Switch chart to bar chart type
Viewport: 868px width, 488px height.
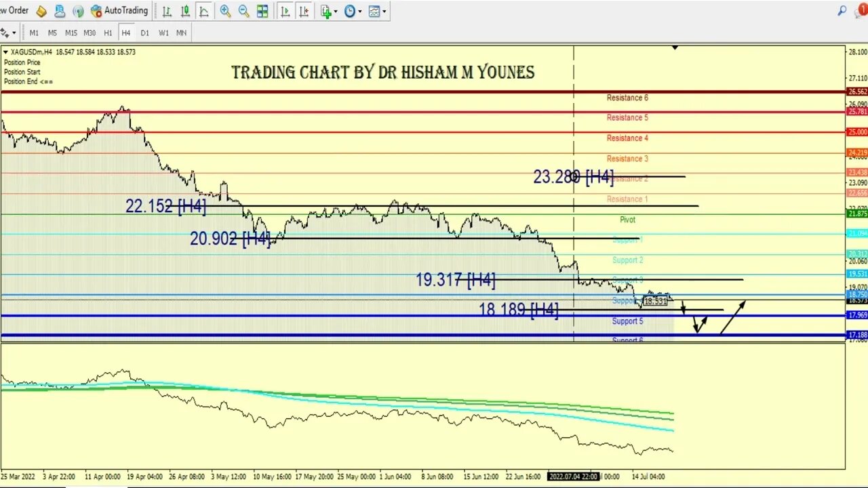(166, 11)
